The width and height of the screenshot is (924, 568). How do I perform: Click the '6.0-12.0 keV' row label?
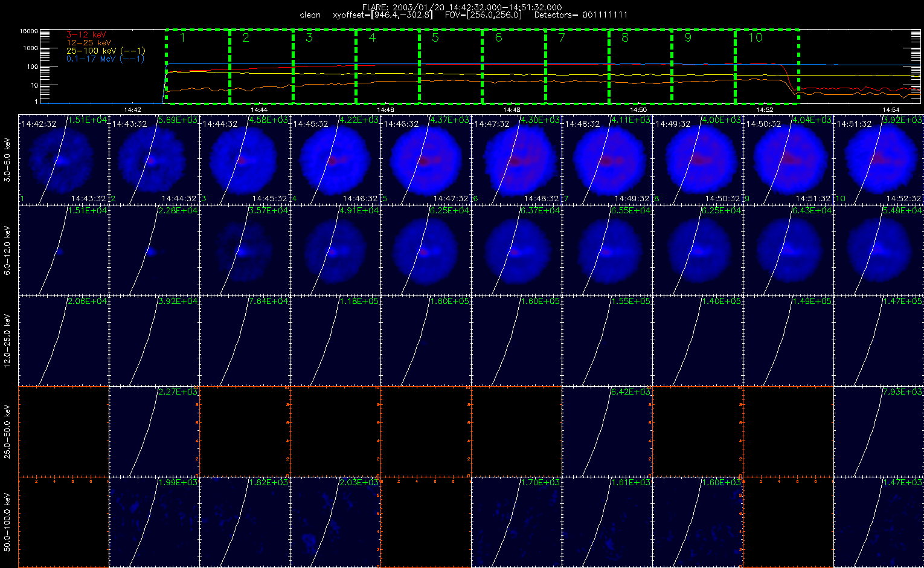point(7,250)
